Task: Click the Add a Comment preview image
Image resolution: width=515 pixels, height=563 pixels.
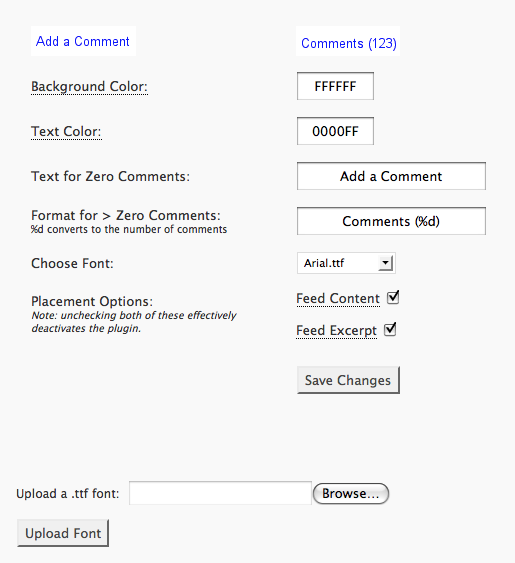Action: (83, 41)
